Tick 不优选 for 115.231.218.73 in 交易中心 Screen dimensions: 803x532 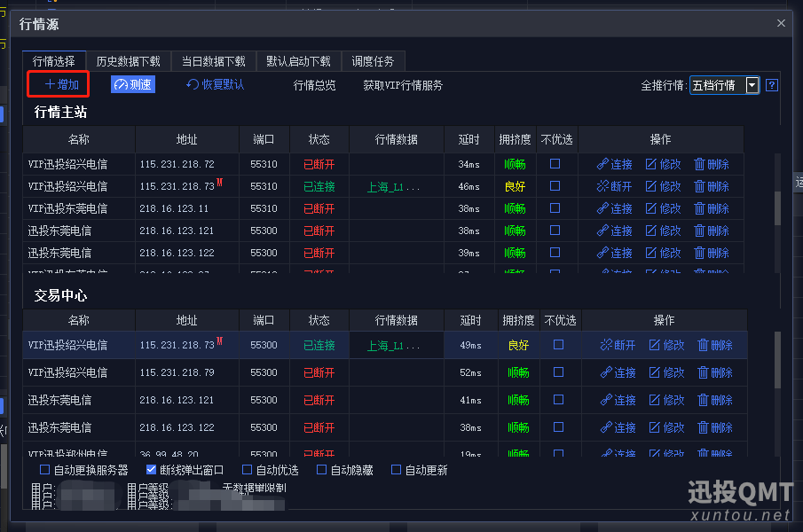pos(558,345)
